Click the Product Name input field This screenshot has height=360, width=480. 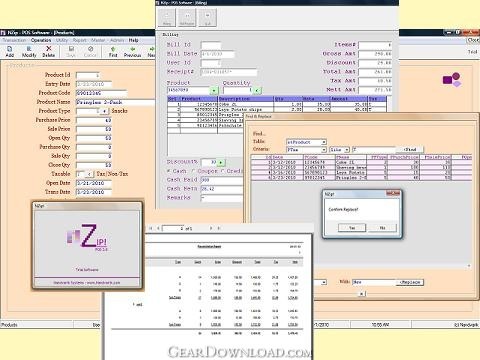[116, 102]
